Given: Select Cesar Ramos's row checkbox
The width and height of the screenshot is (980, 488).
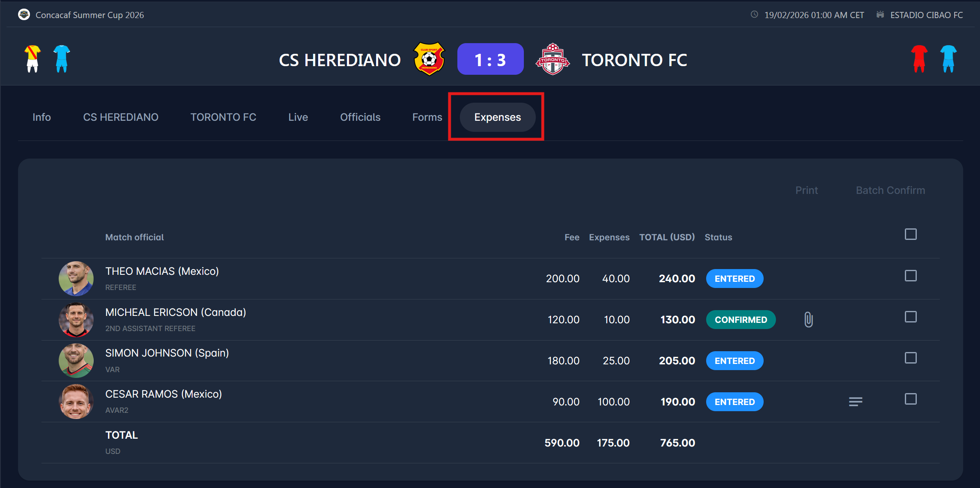Looking at the screenshot, I should pyautogui.click(x=911, y=399).
